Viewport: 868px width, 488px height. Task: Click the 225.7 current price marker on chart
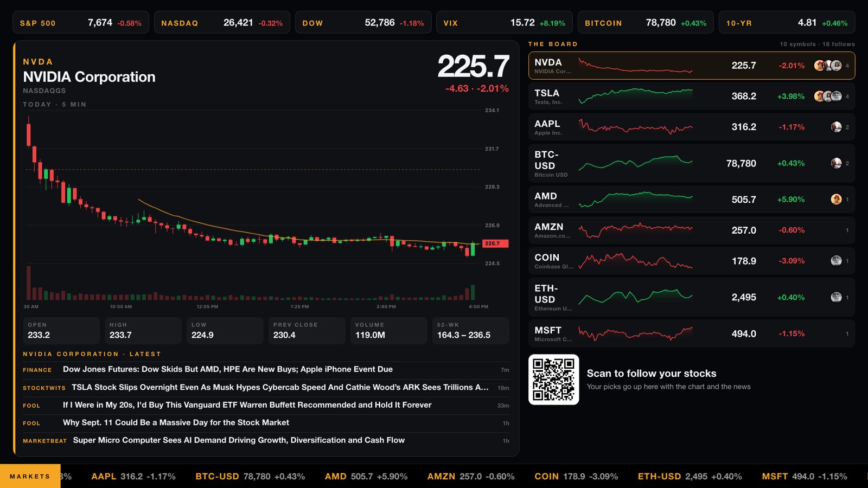pyautogui.click(x=495, y=244)
